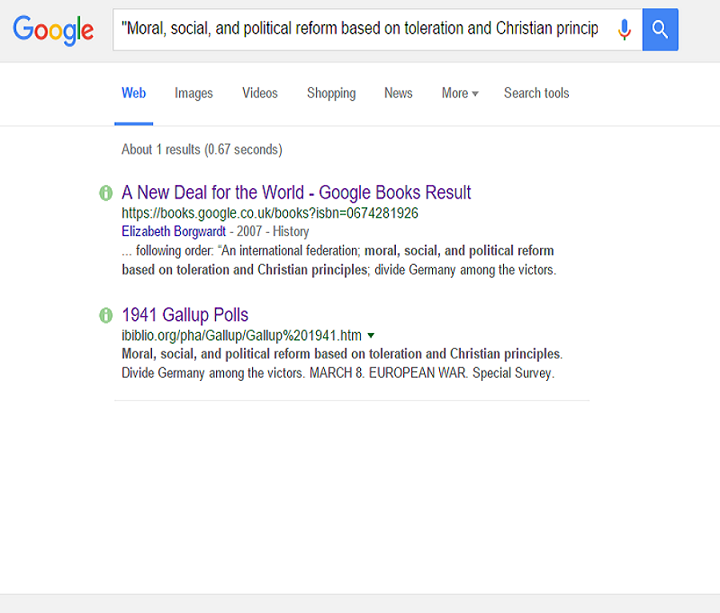The width and height of the screenshot is (720, 613).
Task: Expand the More dropdown menu
Action: coord(460,93)
